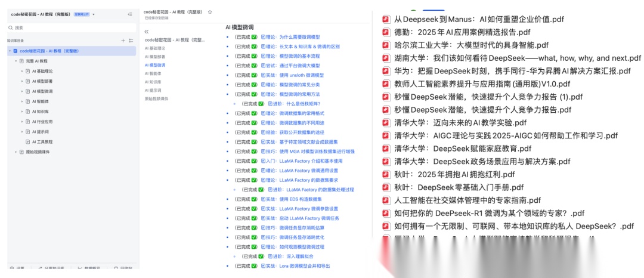Click doc icon before 理论：为什么需要微调模型
This screenshot has height=278, width=644.
click(x=264, y=37)
